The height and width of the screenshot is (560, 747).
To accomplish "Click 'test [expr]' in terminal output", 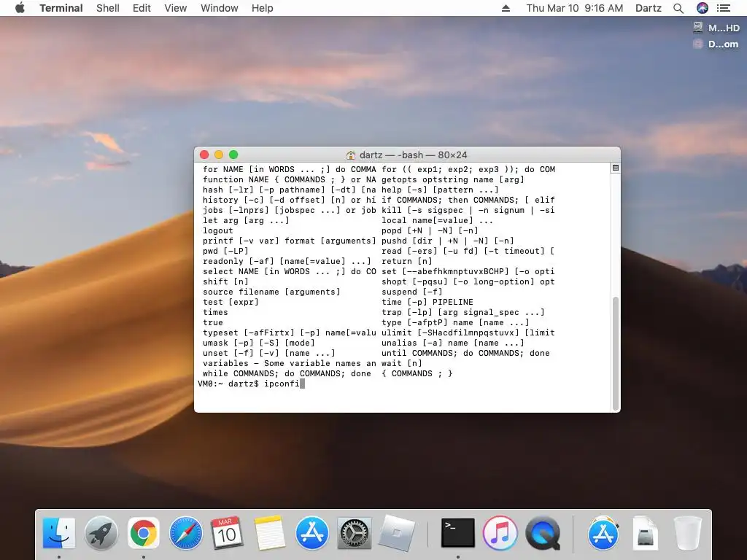I will click(231, 302).
